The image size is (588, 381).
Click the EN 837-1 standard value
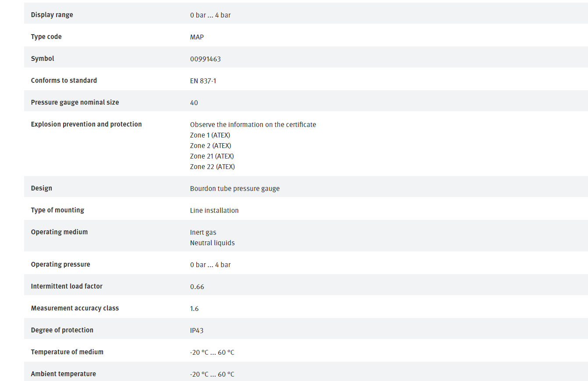pyautogui.click(x=203, y=81)
